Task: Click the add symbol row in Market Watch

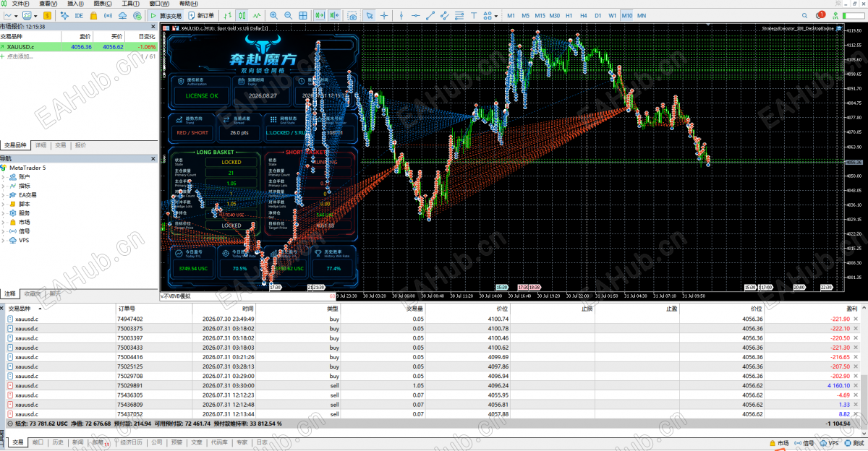Action: coord(79,56)
